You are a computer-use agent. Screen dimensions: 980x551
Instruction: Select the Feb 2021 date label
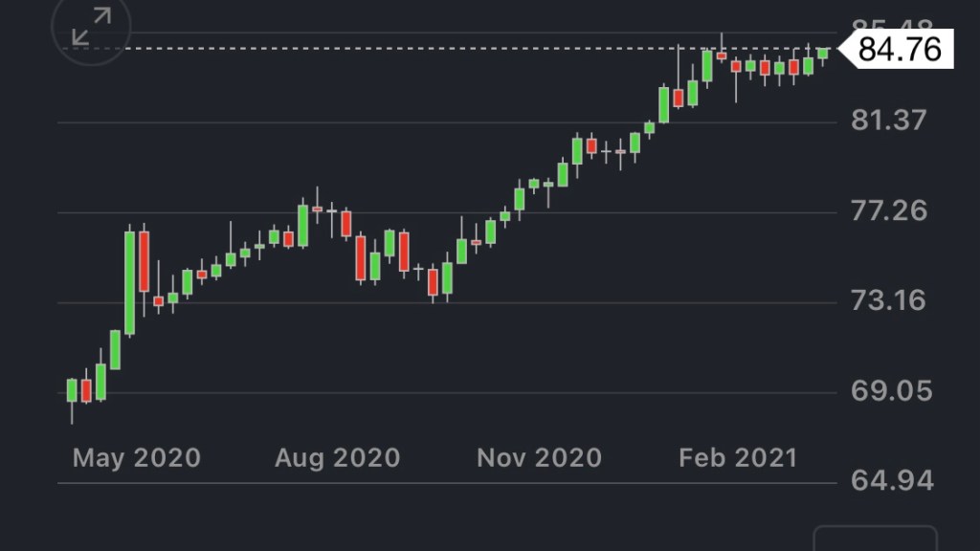738,458
